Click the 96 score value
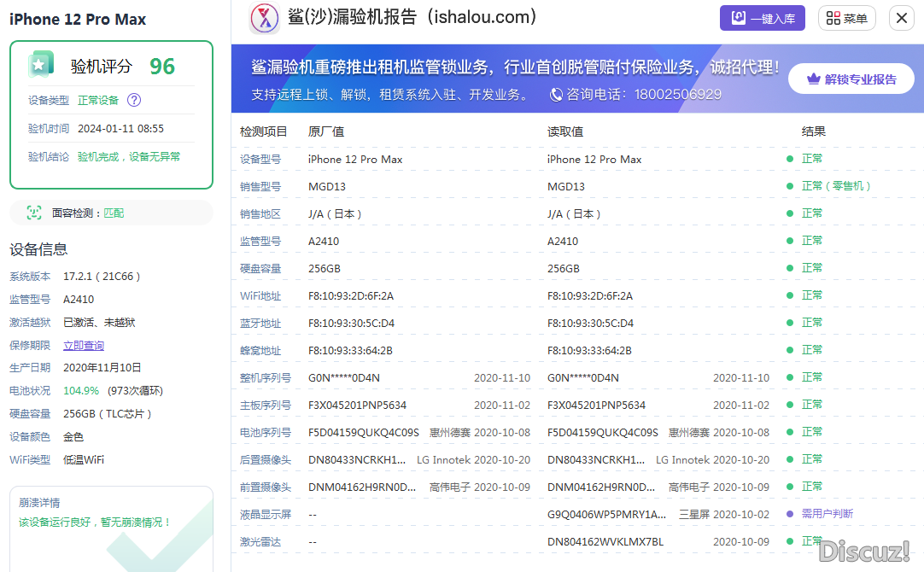Image resolution: width=924 pixels, height=572 pixels. (162, 66)
